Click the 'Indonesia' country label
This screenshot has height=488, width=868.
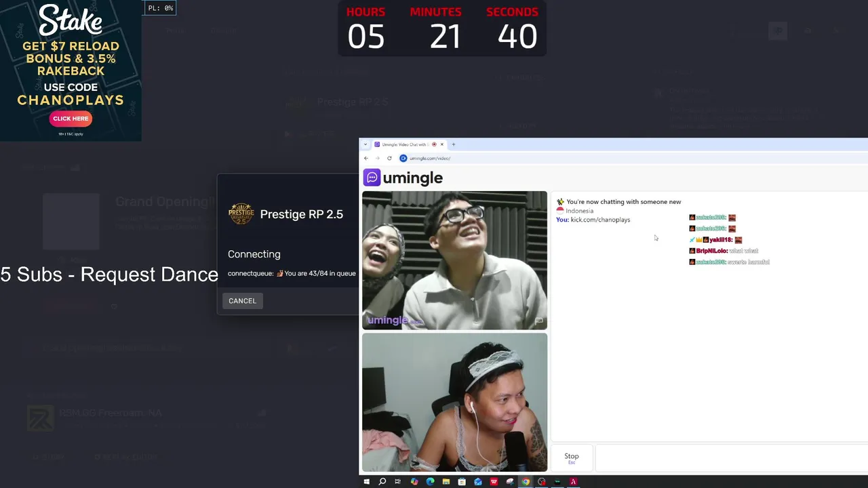click(x=579, y=211)
